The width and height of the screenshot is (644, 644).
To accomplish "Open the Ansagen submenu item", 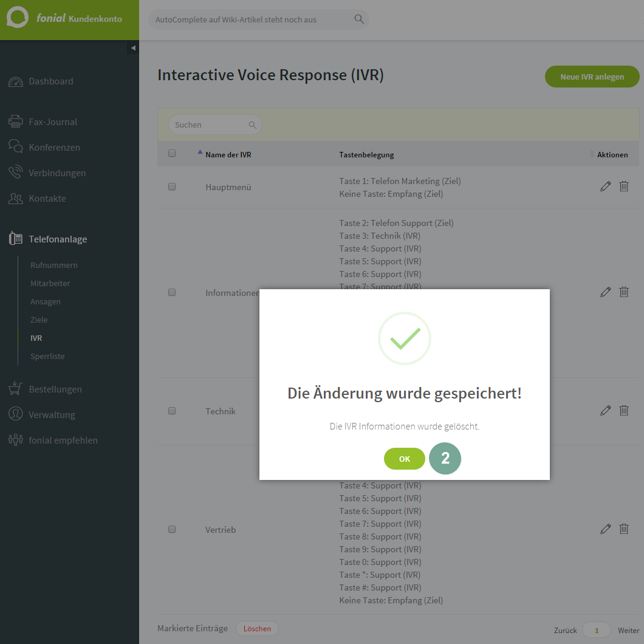I will [45, 301].
